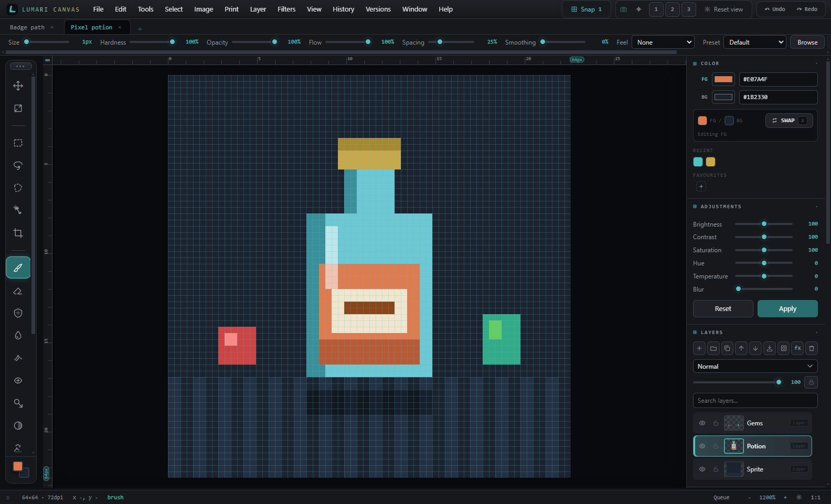Create a new layer group folder
Screen dimensions: 831x504
713,348
